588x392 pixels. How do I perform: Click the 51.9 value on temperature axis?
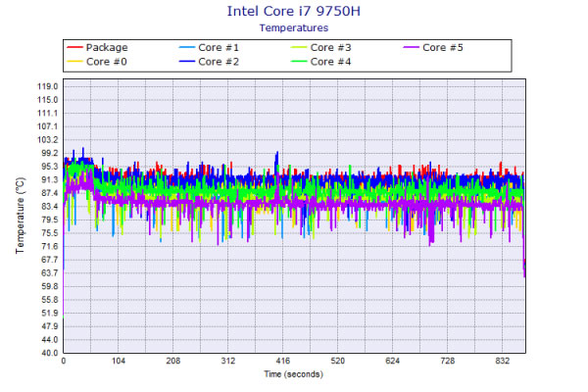point(50,314)
